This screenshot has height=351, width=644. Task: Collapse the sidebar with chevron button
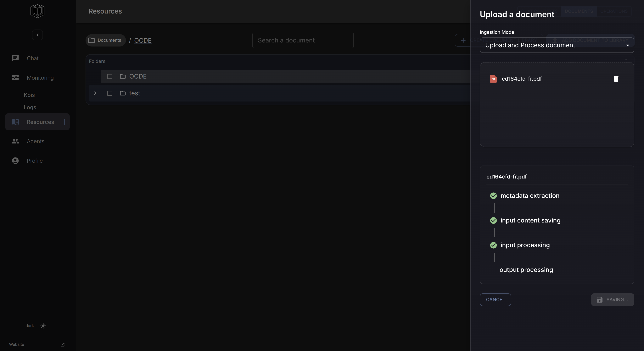click(37, 35)
